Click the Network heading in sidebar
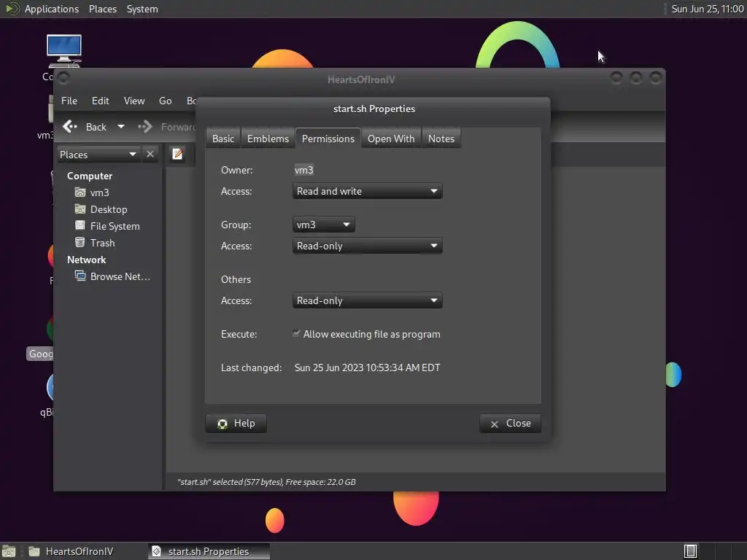 [x=86, y=260]
